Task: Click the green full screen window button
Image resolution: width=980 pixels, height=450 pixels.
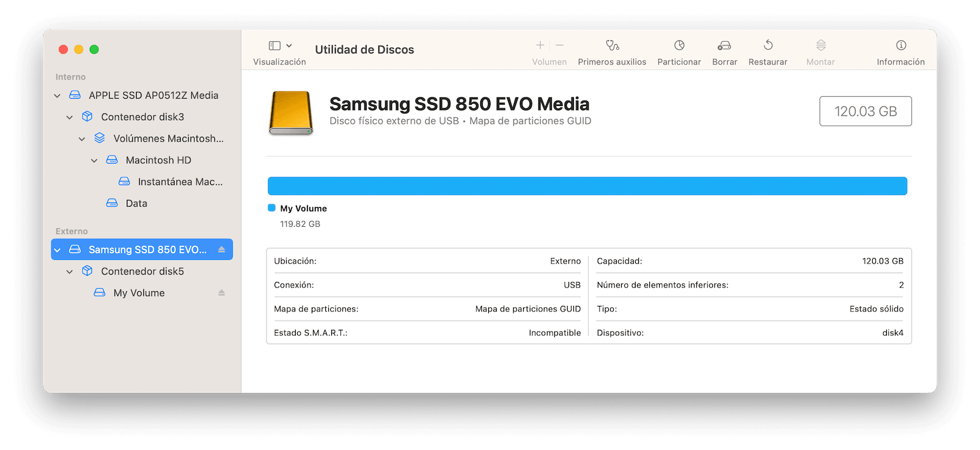Action: 94,50
